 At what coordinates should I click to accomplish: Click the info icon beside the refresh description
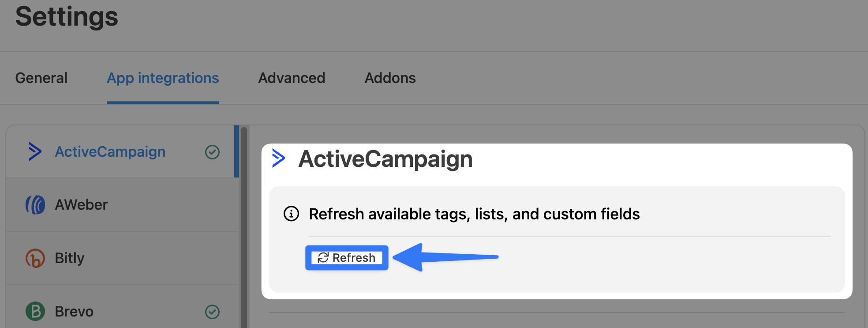point(291,214)
